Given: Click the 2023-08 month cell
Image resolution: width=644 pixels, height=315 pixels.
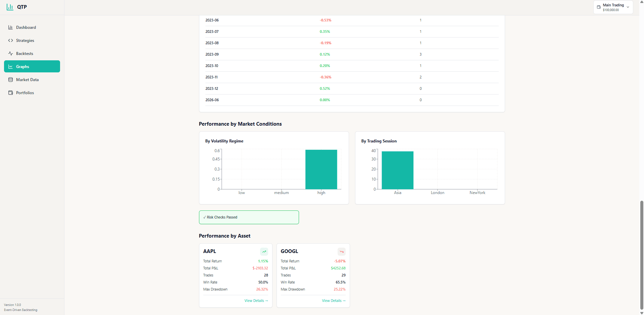Looking at the screenshot, I should pos(212,43).
